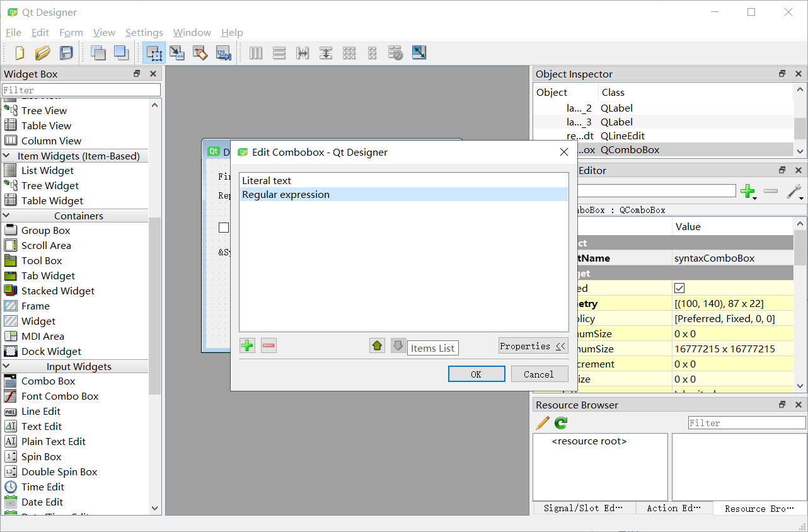This screenshot has height=532, width=808.
Task: Close the Widget Box panel
Action: click(153, 74)
